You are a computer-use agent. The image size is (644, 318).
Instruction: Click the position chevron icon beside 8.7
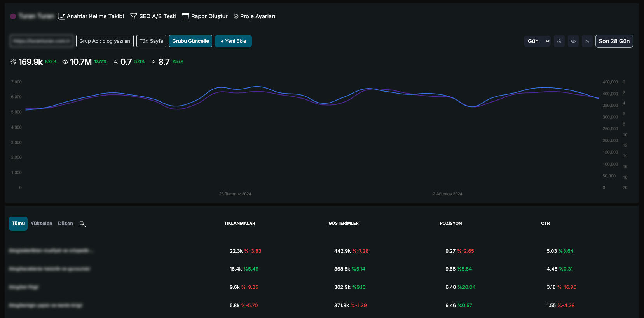[154, 62]
